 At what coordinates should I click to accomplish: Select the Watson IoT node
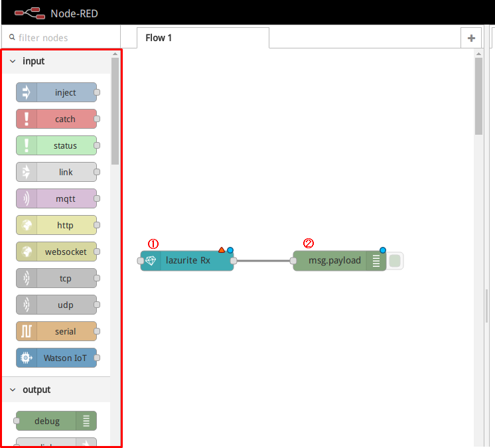(56, 357)
